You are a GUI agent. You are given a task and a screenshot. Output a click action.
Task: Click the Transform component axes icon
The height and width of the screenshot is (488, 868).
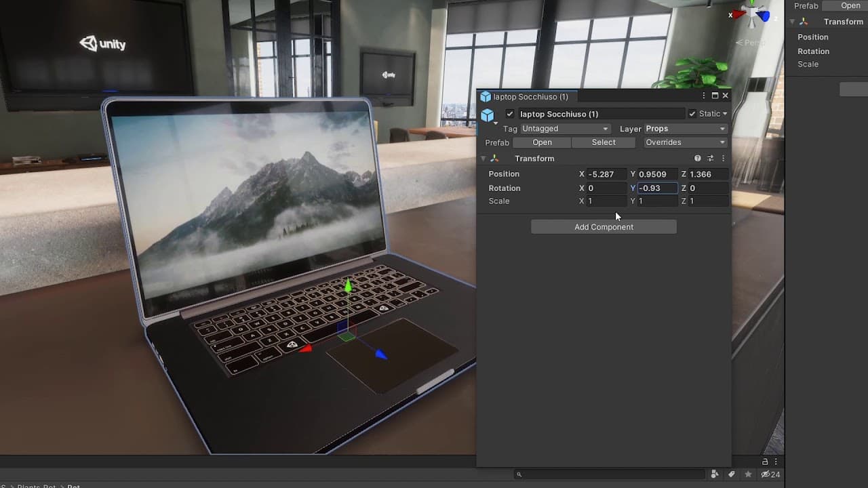494,159
